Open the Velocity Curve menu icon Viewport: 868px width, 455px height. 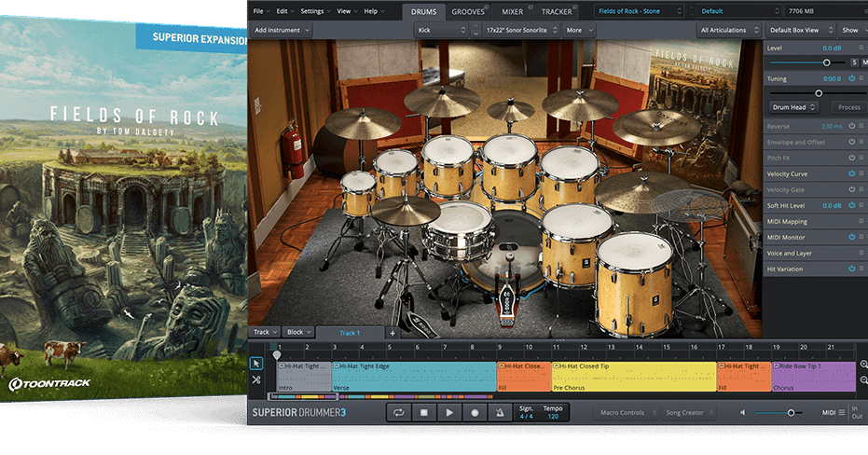861,173
